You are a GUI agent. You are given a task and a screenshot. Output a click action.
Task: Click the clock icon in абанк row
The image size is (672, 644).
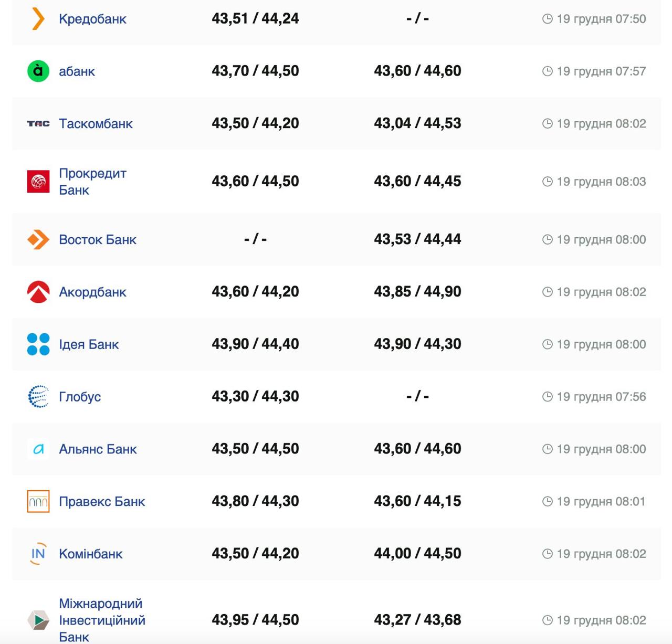click(x=547, y=71)
